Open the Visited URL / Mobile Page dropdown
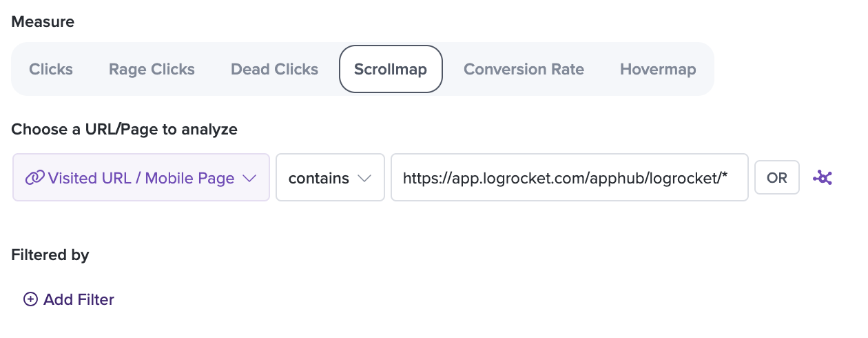This screenshot has height=338, width=868. [141, 177]
